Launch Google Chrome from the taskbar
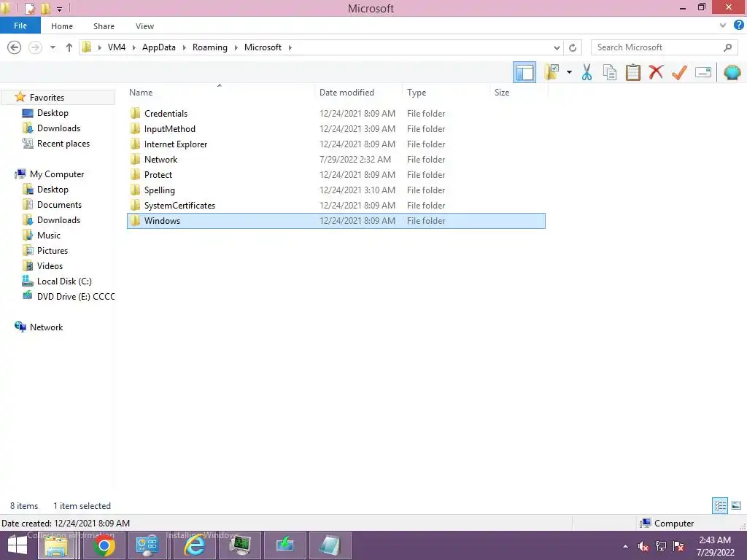This screenshot has width=747, height=560. [104, 545]
